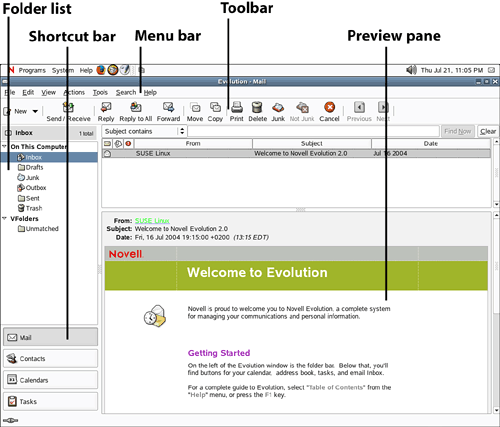Click the Find Now button
500x427 pixels.
(x=458, y=131)
